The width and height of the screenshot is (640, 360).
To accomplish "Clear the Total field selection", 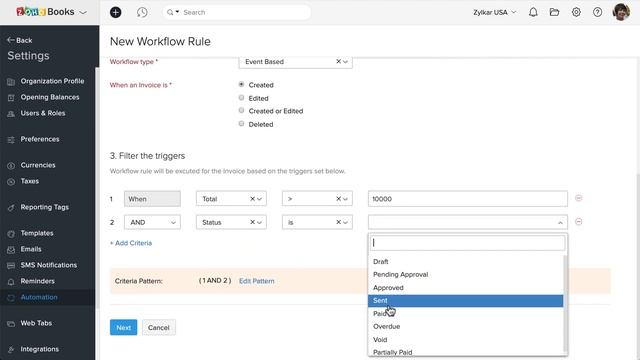I will point(252,199).
